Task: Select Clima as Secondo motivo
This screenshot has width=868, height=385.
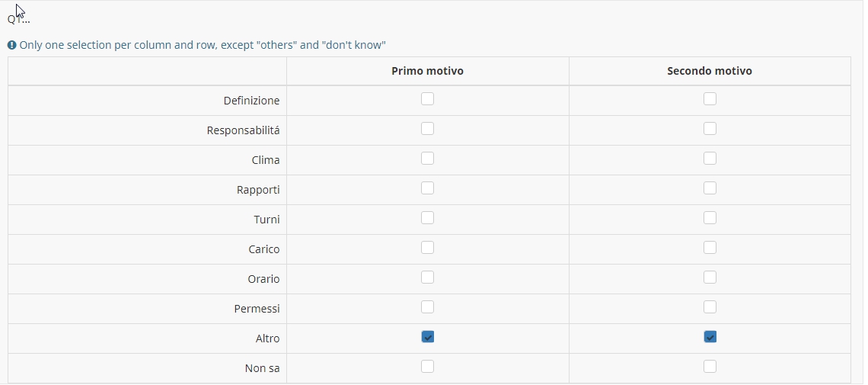Action: click(710, 159)
